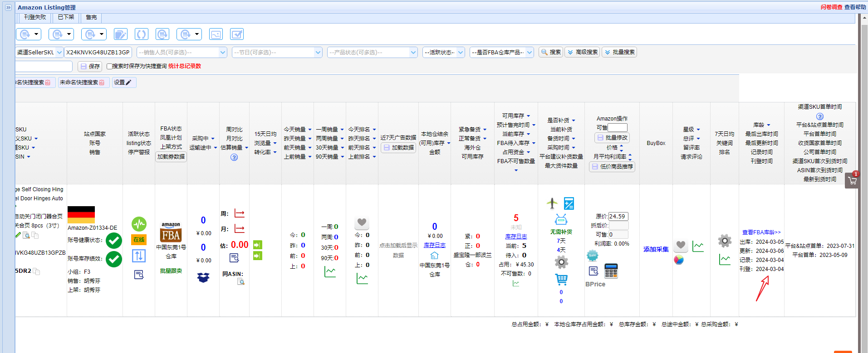
Task: Open the calculator icon near BPrice
Action: 611,271
